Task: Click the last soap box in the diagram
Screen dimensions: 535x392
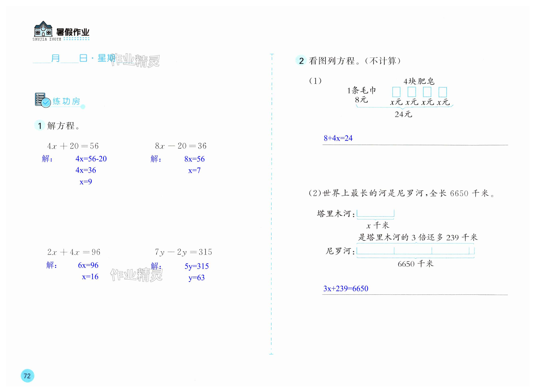Action: coord(443,92)
